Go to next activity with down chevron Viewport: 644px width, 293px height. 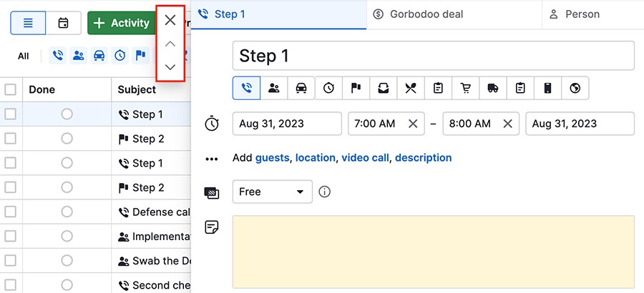point(170,67)
